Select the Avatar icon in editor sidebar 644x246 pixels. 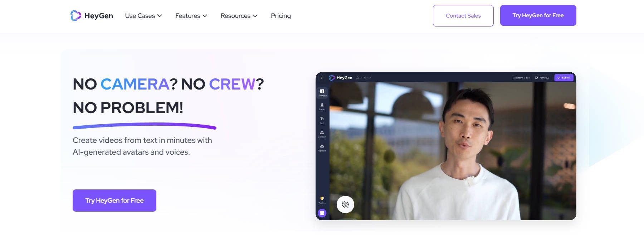click(322, 106)
